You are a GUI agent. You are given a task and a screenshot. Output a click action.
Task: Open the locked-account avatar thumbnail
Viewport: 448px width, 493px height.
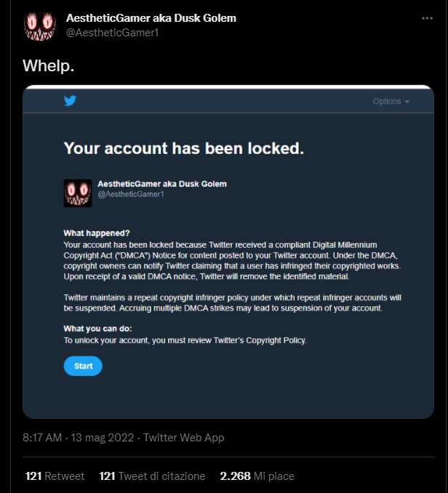78,193
